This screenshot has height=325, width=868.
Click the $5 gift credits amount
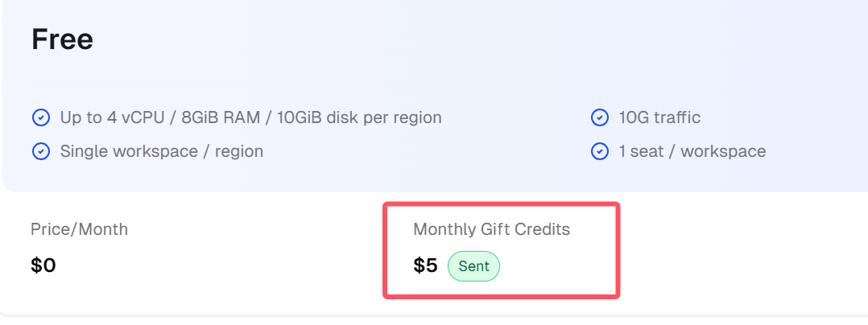[425, 266]
